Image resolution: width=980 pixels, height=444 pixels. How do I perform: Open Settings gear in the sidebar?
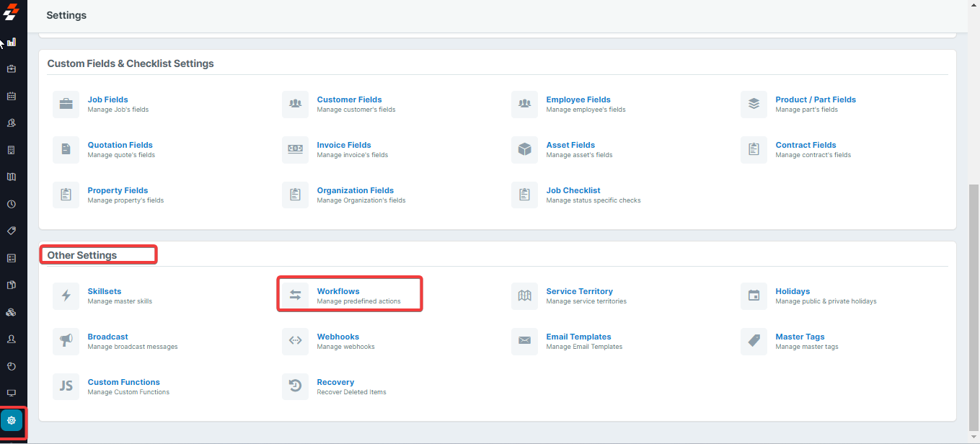[12, 420]
